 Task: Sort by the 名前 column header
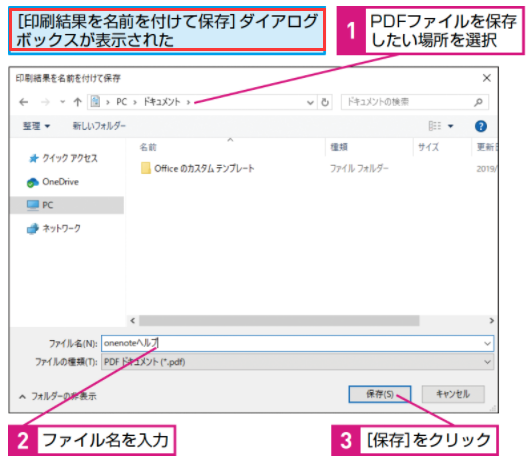tap(148, 147)
